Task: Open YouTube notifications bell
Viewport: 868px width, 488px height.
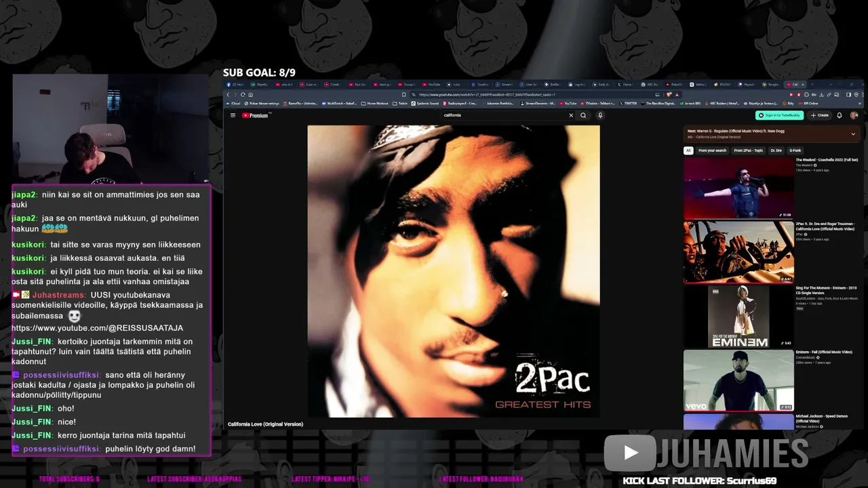Action: (840, 115)
